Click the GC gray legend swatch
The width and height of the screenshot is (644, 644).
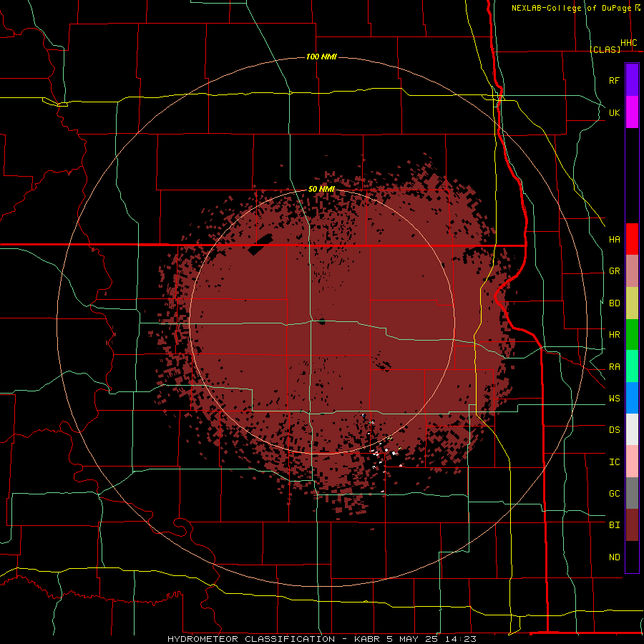click(x=632, y=493)
